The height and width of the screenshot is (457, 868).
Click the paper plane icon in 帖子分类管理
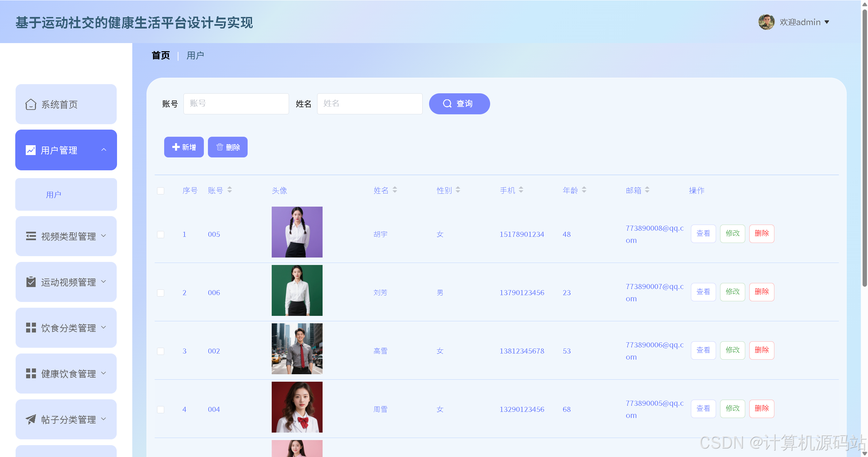(x=31, y=419)
